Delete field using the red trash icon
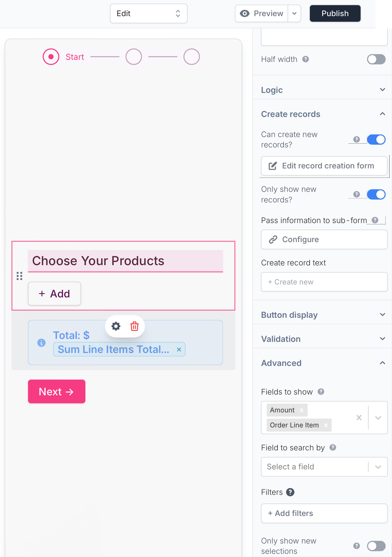The image size is (392, 557). point(135,326)
